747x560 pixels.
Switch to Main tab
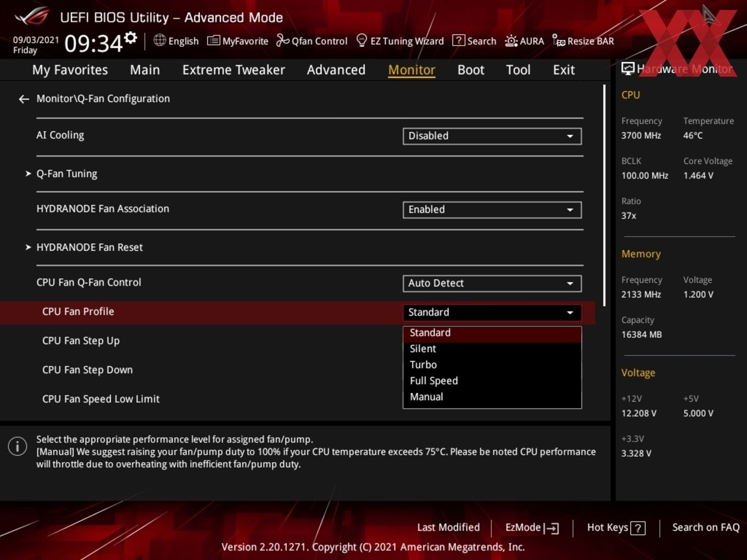click(145, 70)
